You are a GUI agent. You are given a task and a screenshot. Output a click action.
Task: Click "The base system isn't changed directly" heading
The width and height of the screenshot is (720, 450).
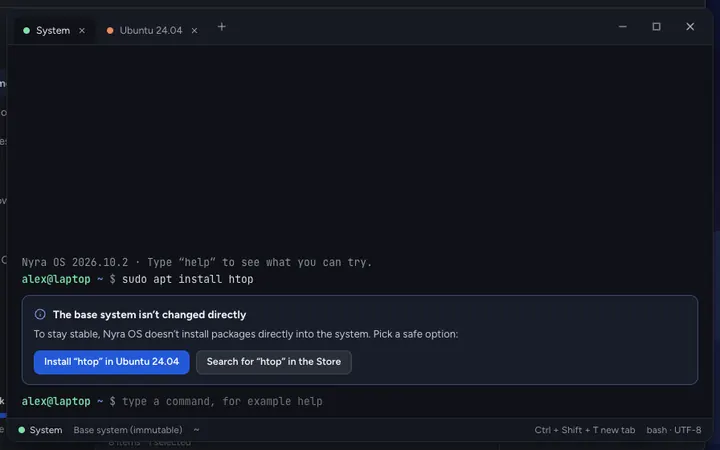[x=149, y=315]
